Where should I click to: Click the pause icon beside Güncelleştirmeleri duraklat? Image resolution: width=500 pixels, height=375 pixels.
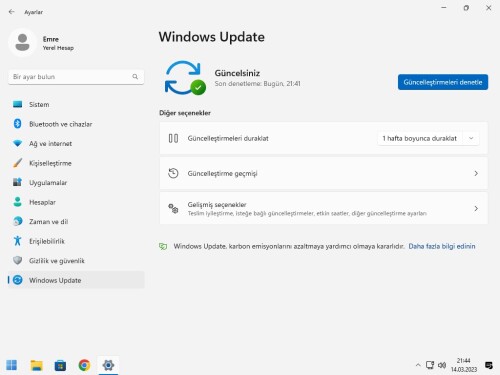coord(173,138)
